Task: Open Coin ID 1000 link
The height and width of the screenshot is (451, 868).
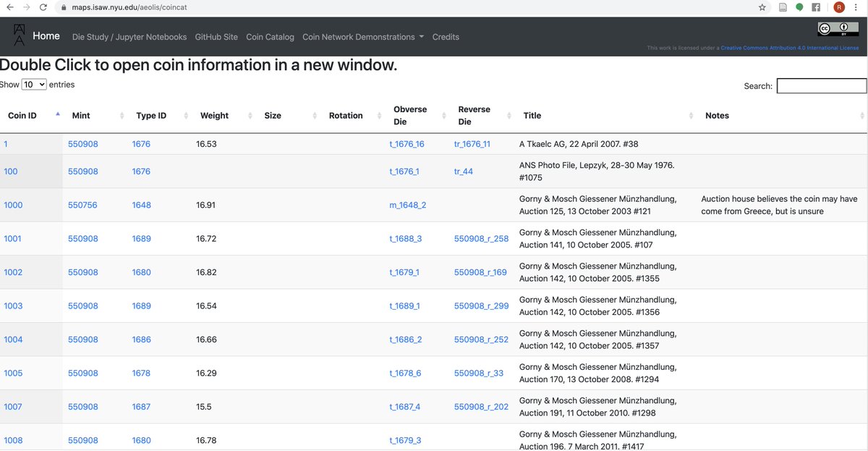Action: tap(13, 205)
